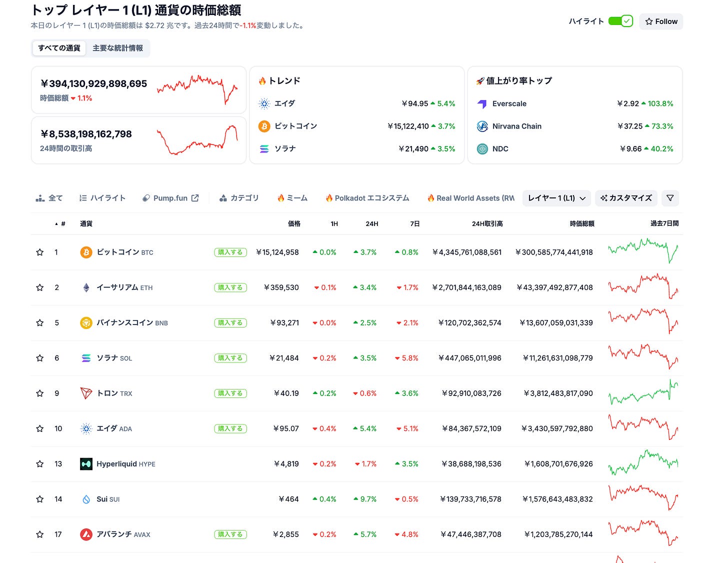Sort by 24H取引高 column header
This screenshot has width=728, height=563.
pos(487,223)
